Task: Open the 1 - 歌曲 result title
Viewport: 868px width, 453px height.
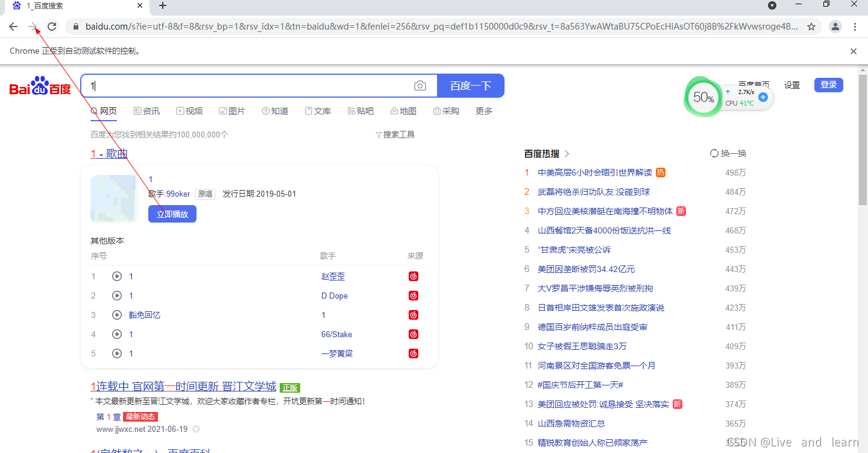Action: pyautogui.click(x=109, y=154)
